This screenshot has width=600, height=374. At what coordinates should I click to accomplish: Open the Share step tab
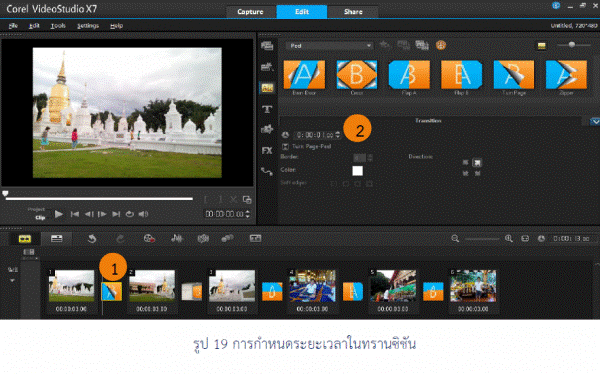(x=353, y=11)
